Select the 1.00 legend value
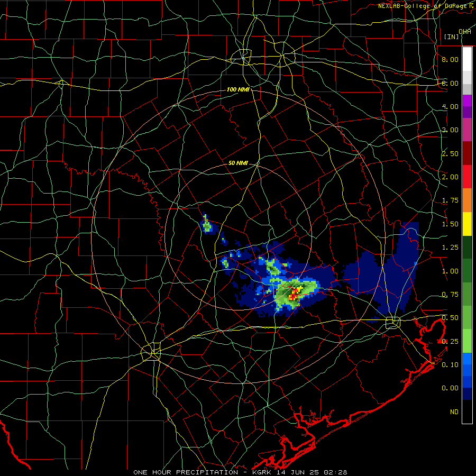The height and width of the screenshot is (476, 476). click(450, 271)
